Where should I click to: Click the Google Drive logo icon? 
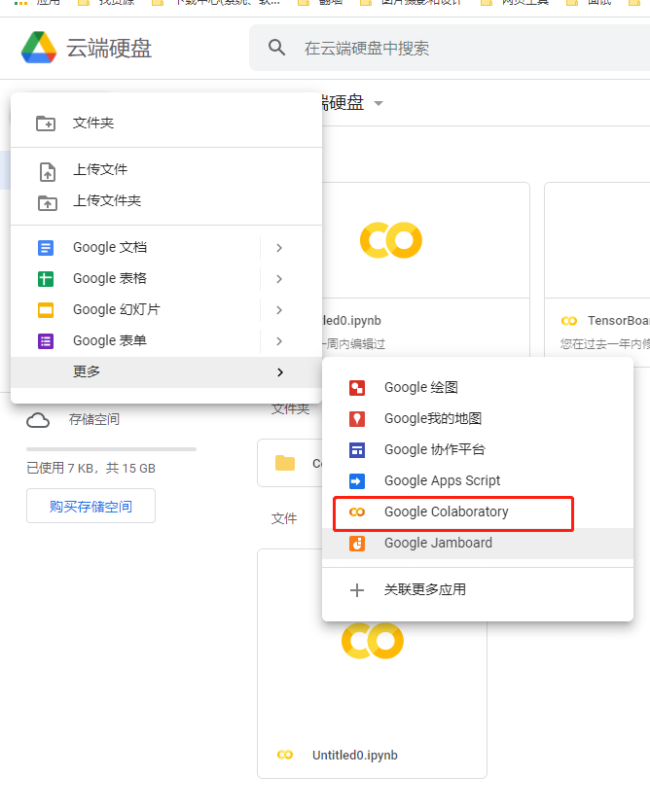click(39, 48)
